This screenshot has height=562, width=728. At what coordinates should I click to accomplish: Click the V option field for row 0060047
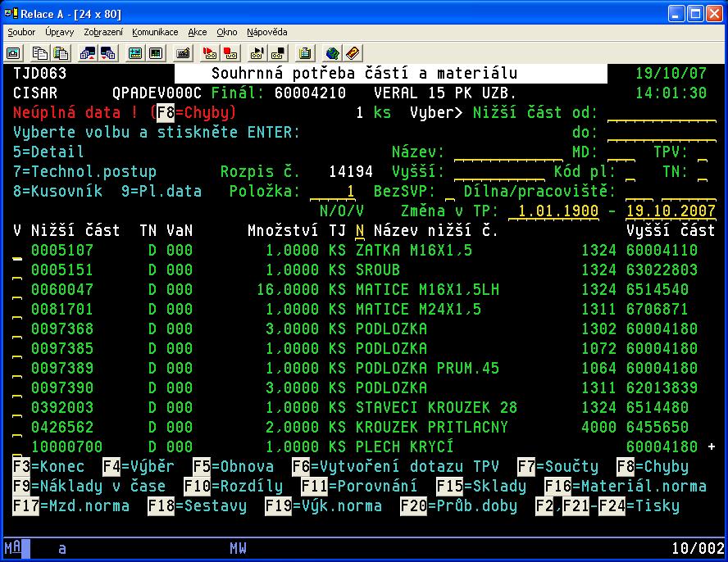17,290
